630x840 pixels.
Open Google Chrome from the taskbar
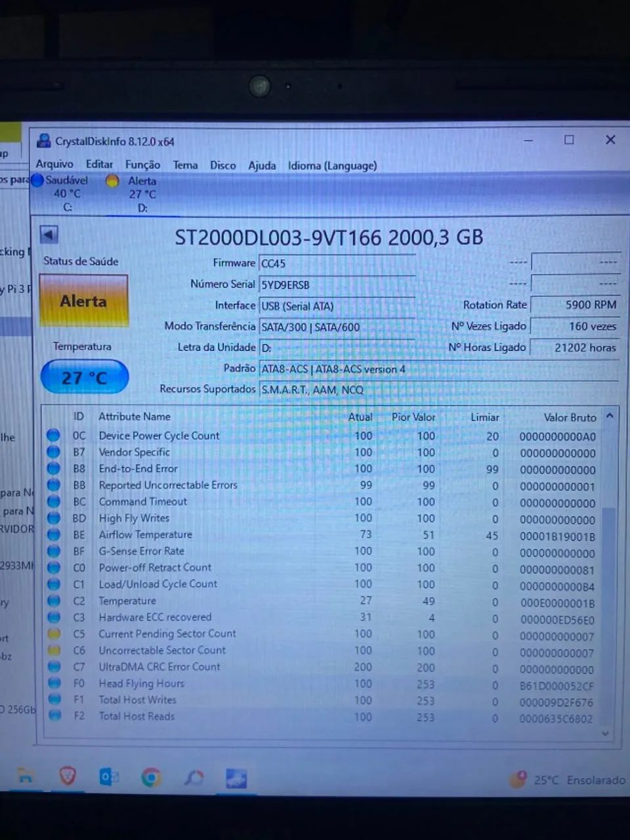[151, 778]
